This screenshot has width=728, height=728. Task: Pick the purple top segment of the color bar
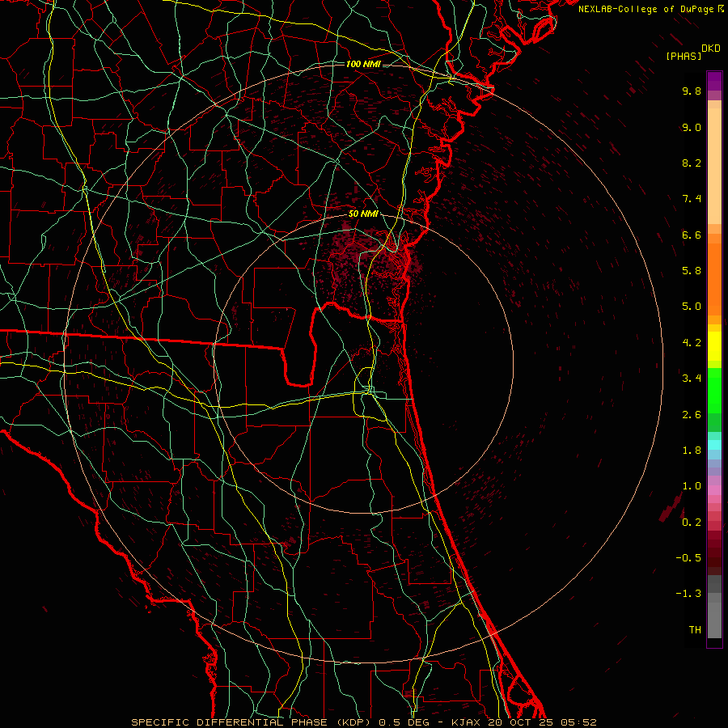click(714, 81)
